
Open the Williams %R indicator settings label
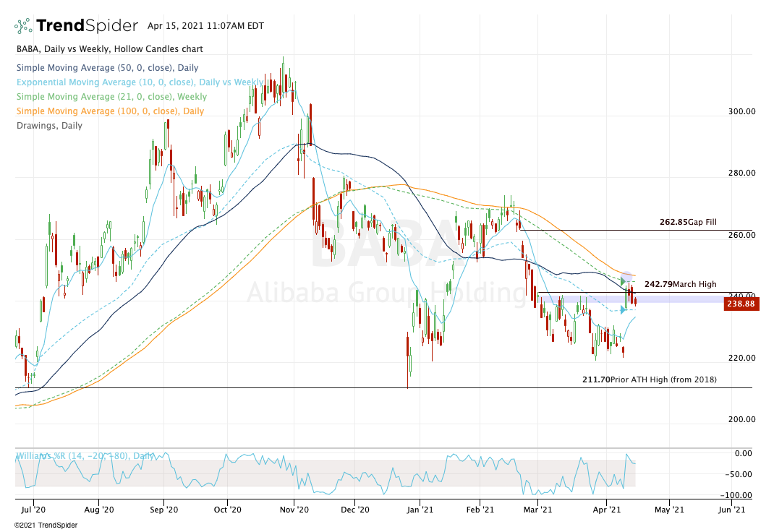tap(84, 456)
